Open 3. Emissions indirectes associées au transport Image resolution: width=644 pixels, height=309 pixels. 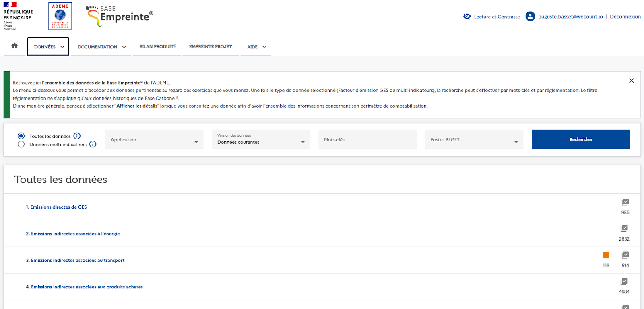point(75,260)
